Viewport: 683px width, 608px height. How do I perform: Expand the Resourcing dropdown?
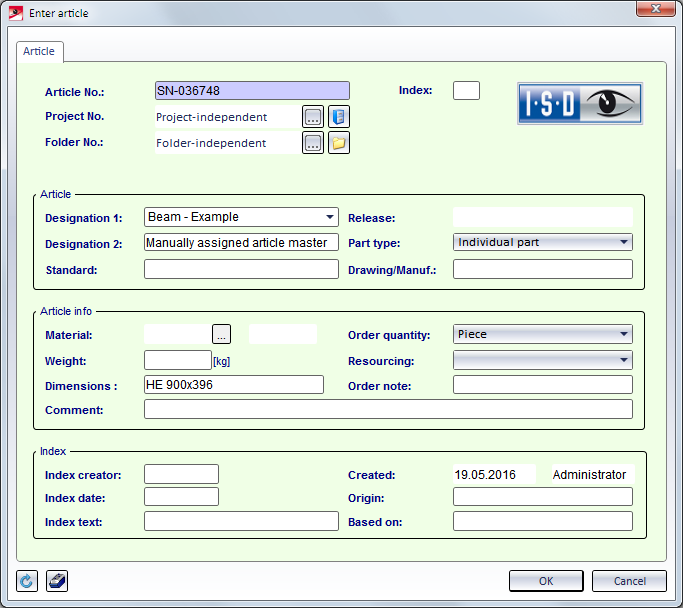pos(623,360)
